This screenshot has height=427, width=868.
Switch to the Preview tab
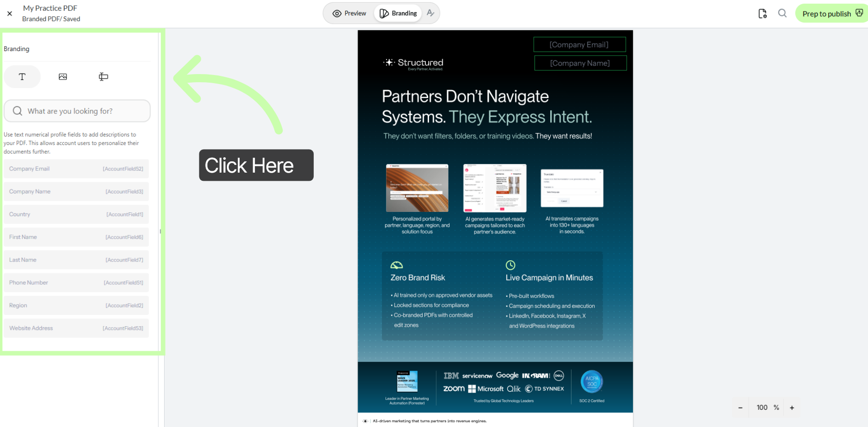349,14
